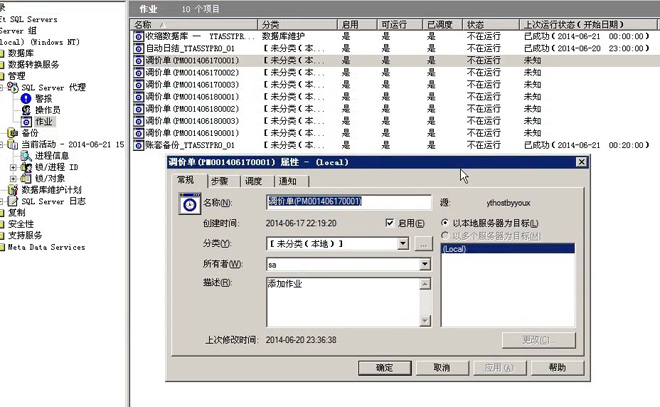Sort by the 名称 column header
Screen dimensions: 660x407
(194, 24)
